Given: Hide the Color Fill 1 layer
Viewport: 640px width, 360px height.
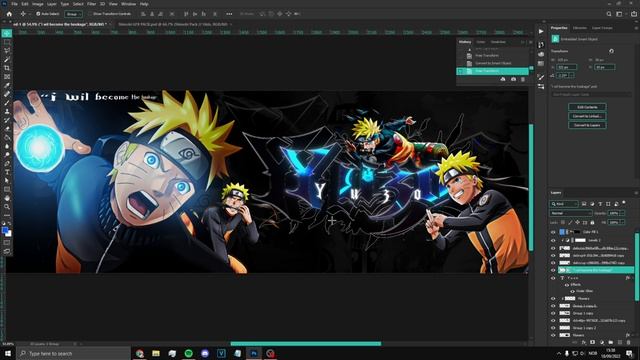Looking at the screenshot, I should click(x=553, y=232).
